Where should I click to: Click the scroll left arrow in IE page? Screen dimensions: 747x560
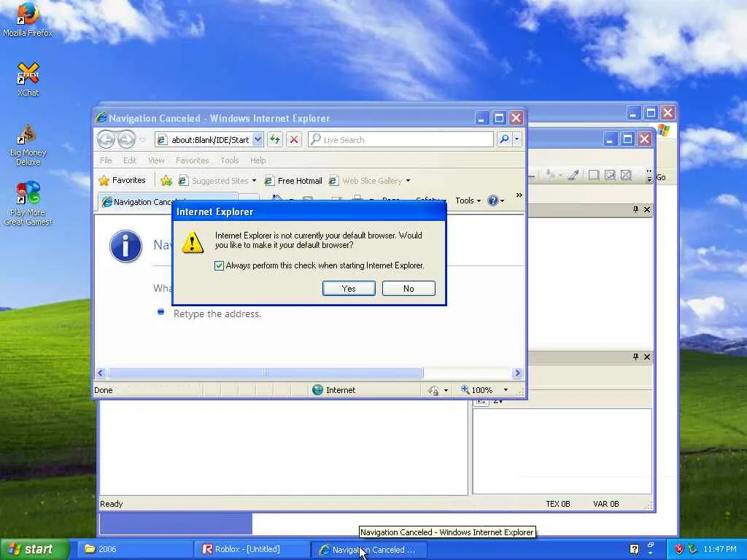100,373
